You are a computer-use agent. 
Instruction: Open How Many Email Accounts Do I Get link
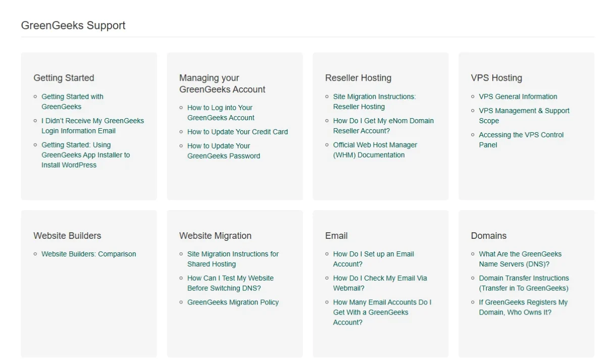(382, 313)
